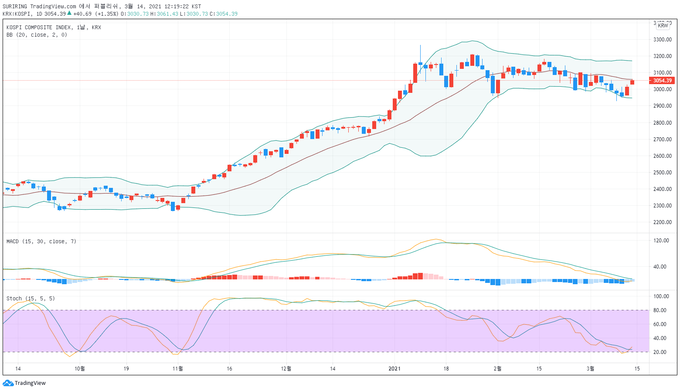The width and height of the screenshot is (680, 391).
Task: Click the 3300.00 price axis label
Action: pos(662,39)
